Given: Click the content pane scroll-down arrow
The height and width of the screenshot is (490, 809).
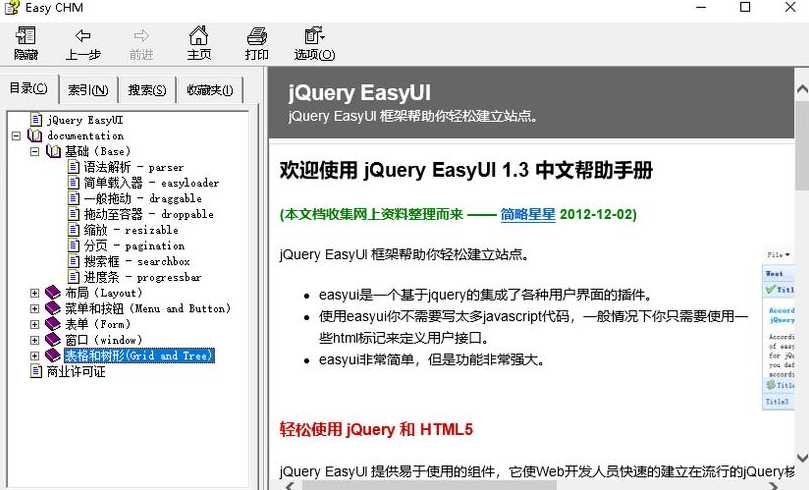Looking at the screenshot, I should (802, 458).
